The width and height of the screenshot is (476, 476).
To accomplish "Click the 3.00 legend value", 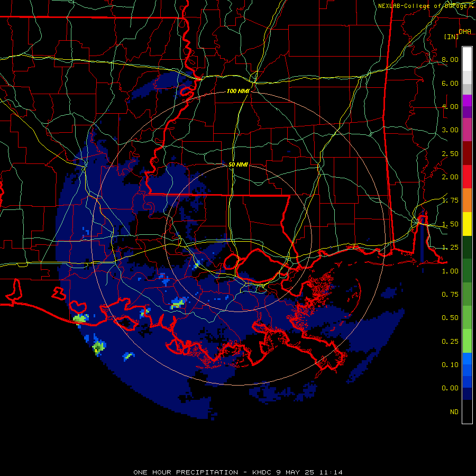I will [x=450, y=130].
